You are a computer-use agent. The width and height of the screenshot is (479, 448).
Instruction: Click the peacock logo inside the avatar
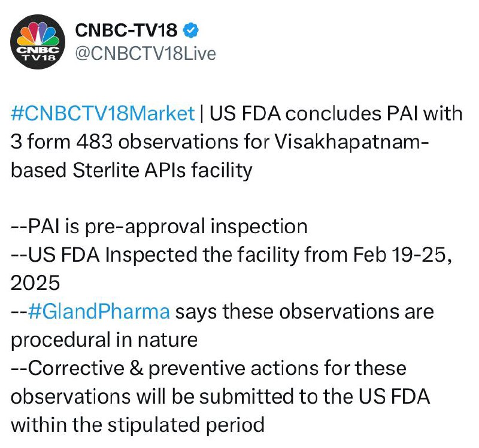click(x=38, y=34)
